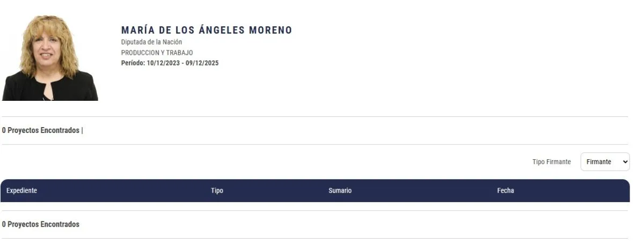Click the Sumario column header
Image resolution: width=644 pixels, height=244 pixels.
[x=340, y=190]
